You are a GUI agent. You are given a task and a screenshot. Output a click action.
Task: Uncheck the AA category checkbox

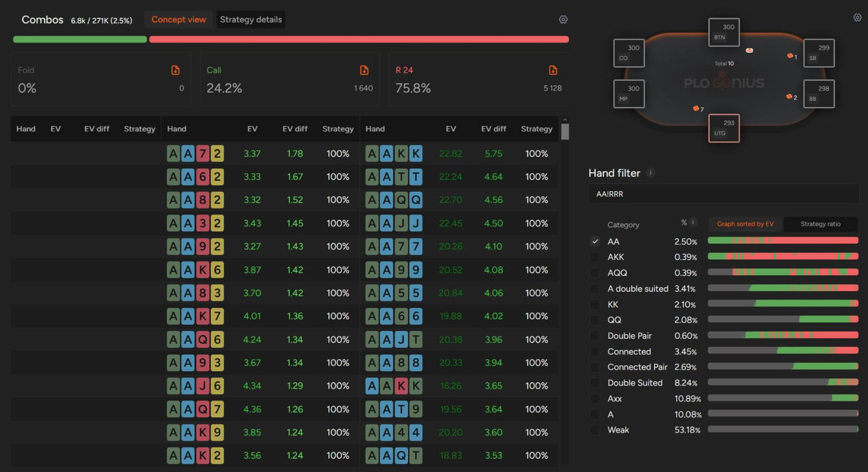coord(595,241)
